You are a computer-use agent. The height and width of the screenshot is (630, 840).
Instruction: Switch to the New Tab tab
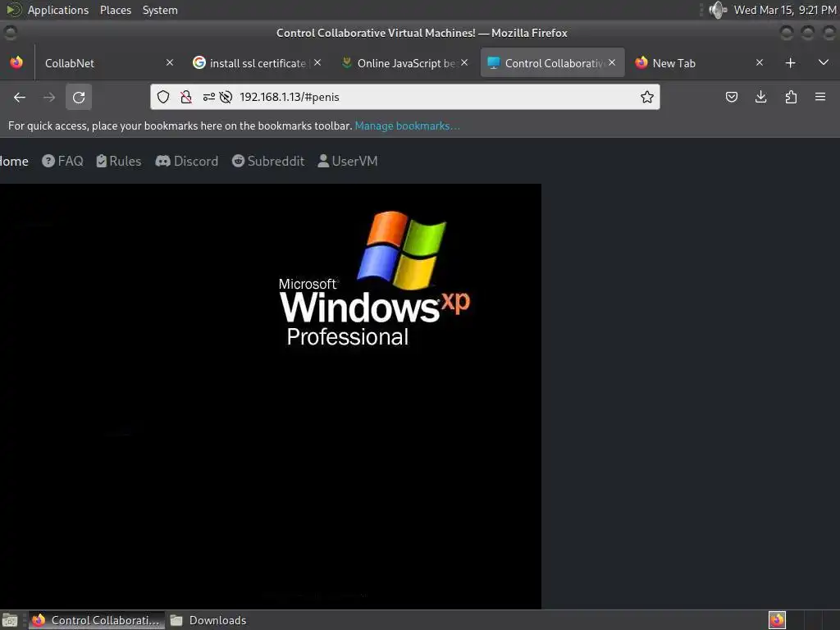click(x=701, y=63)
